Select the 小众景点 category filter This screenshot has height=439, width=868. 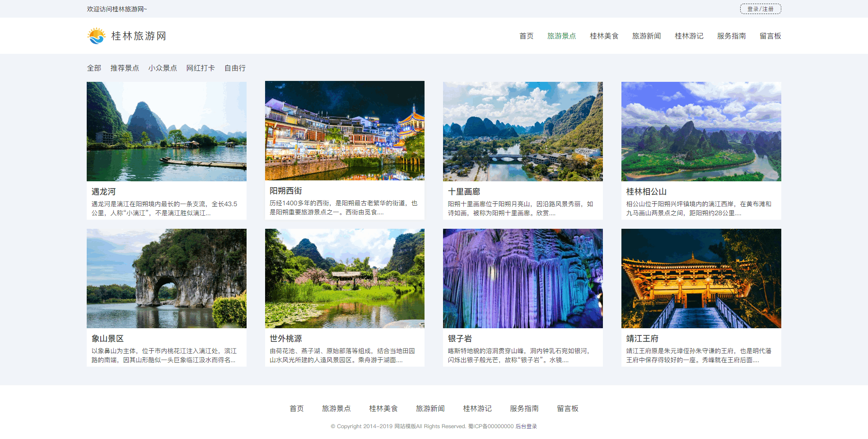point(163,68)
